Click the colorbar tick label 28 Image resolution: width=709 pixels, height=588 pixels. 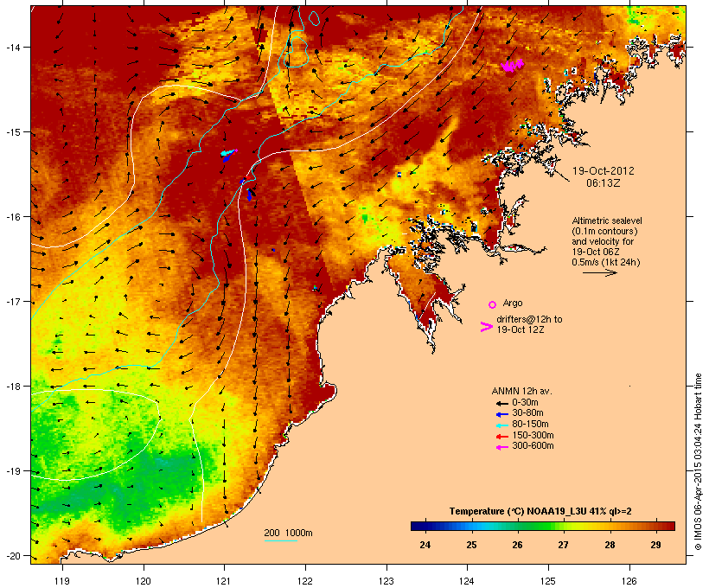pos(610,545)
